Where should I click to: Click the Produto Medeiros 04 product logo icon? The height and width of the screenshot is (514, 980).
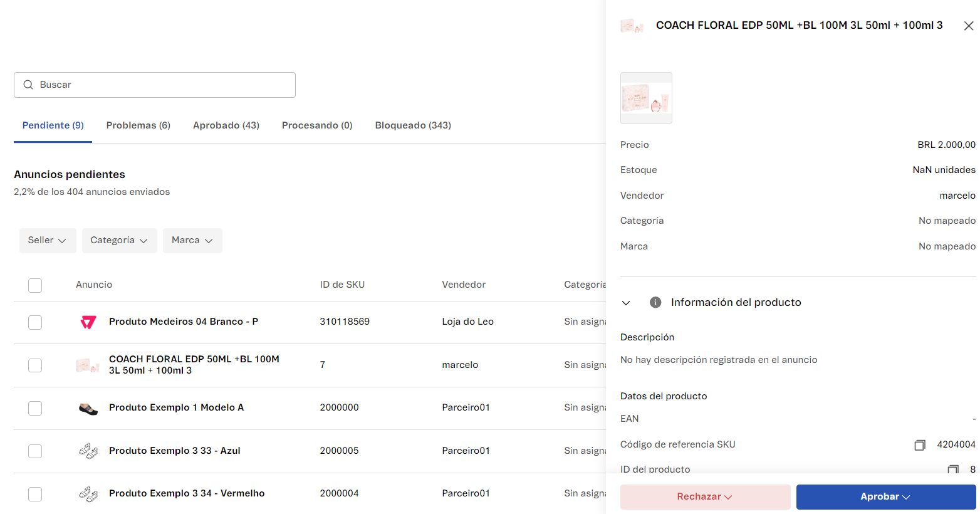point(88,322)
